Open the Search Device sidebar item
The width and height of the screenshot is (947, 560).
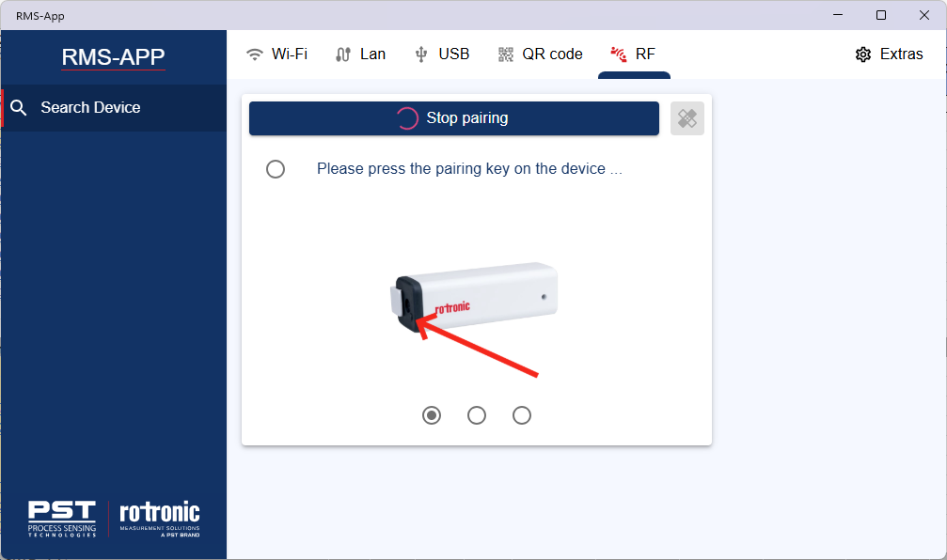tap(114, 108)
